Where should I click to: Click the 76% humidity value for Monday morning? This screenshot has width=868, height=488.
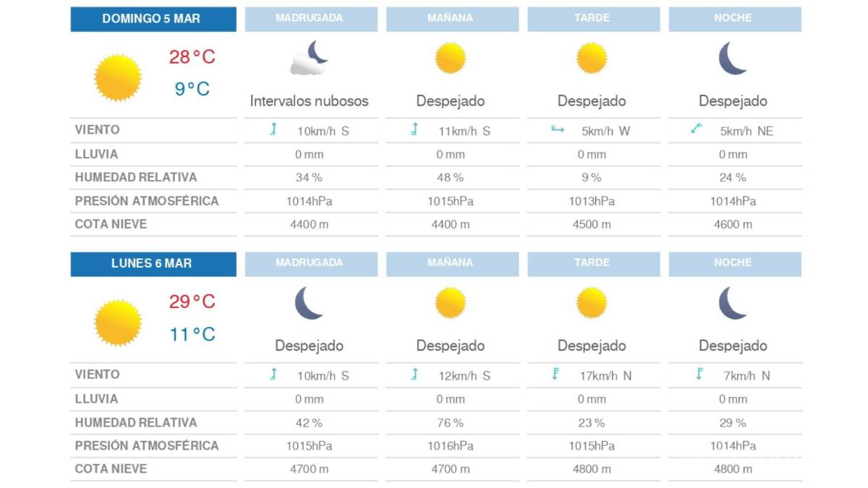(x=451, y=422)
